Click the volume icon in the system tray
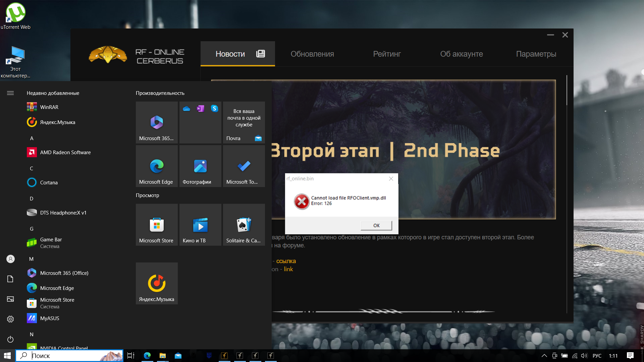Image resolution: width=644 pixels, height=362 pixels. point(584,356)
